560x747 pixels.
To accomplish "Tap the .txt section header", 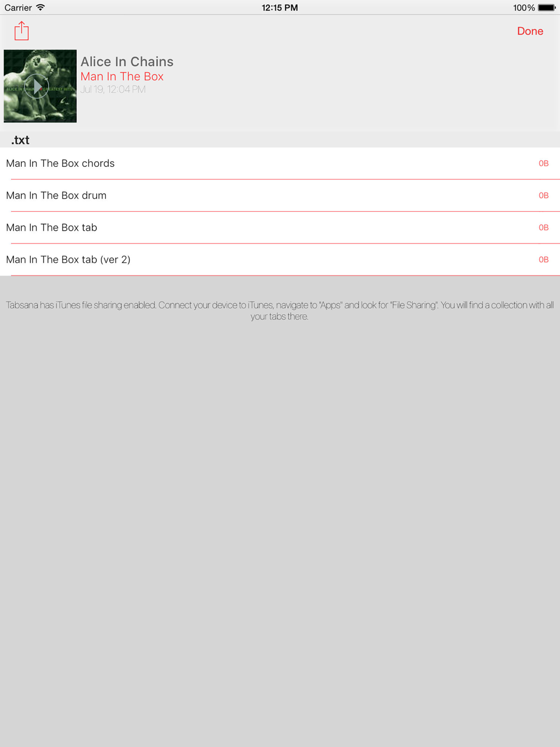I will click(20, 140).
